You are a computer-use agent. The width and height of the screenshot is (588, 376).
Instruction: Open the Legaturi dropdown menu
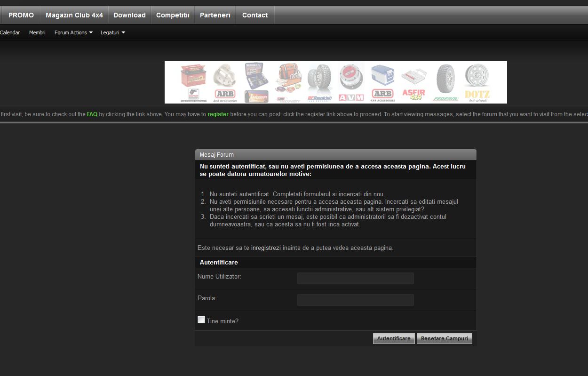[112, 32]
